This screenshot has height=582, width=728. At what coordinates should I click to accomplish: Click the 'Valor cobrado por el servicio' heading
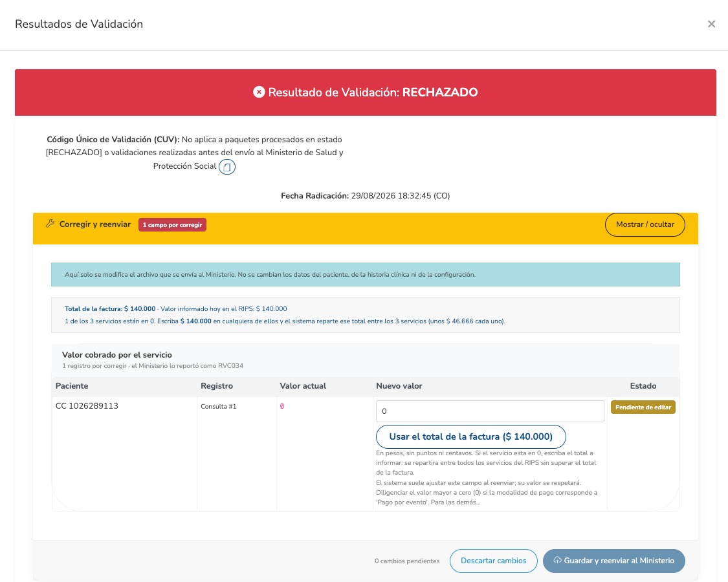(x=117, y=355)
